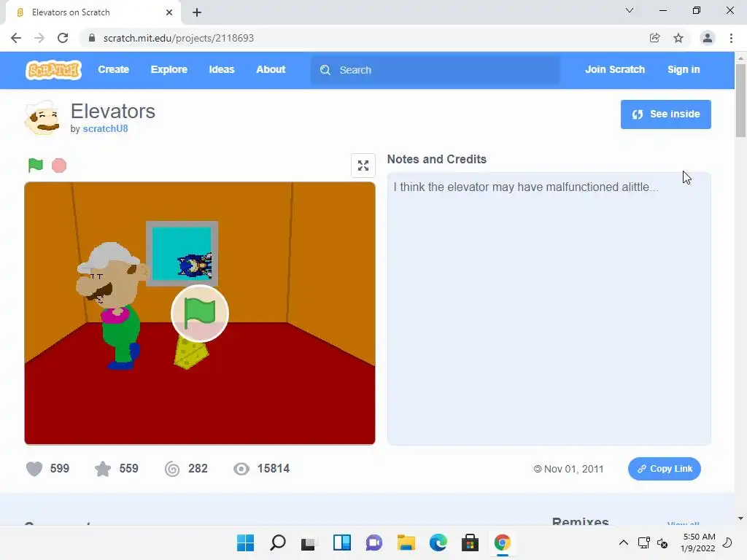Click the search magnifier icon
Image resolution: width=747 pixels, height=560 pixels.
coord(325,70)
